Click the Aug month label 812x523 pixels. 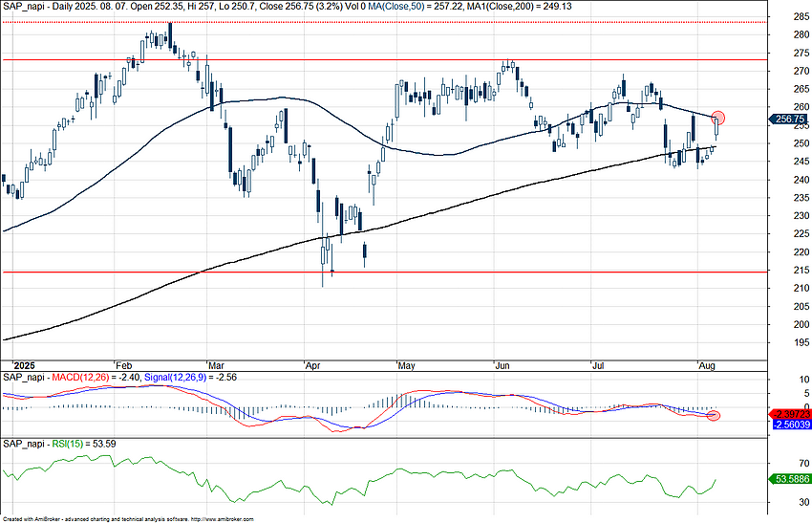(x=707, y=366)
